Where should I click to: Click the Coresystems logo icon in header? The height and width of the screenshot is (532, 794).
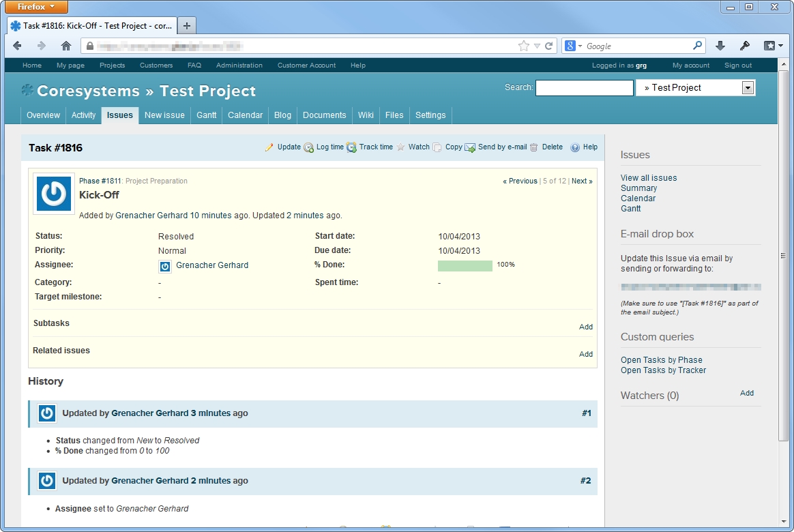click(x=27, y=91)
